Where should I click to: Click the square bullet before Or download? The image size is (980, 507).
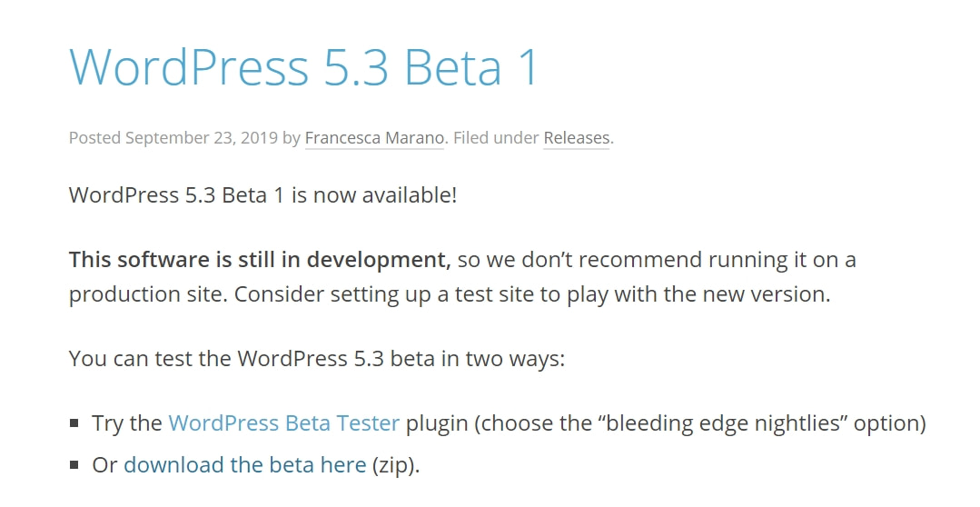point(74,464)
